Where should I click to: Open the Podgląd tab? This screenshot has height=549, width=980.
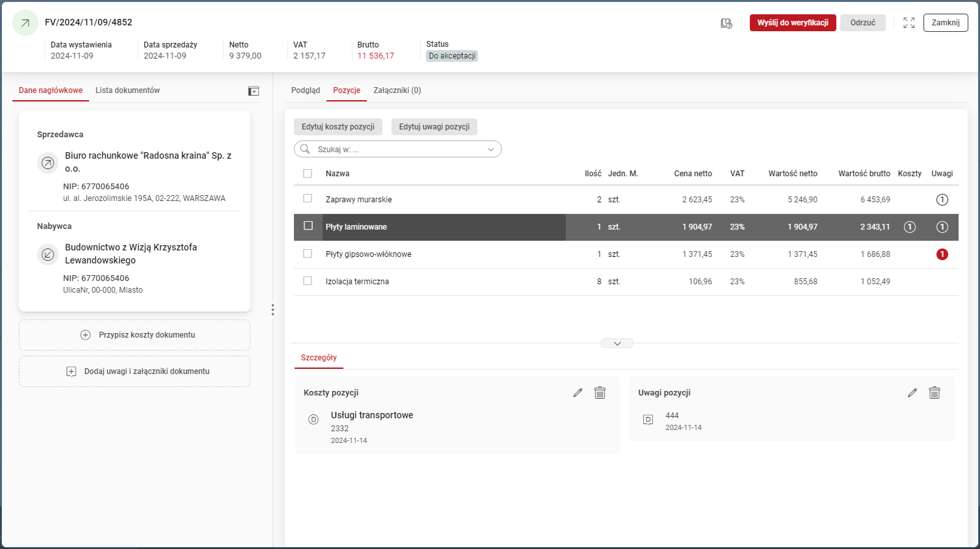tap(306, 90)
